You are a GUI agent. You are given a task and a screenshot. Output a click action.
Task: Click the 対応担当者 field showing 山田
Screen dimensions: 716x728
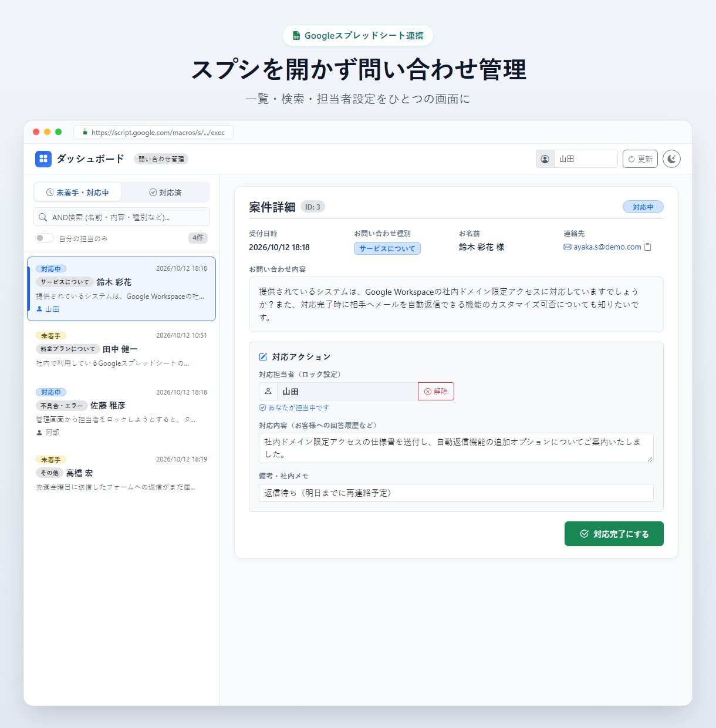pos(347,391)
